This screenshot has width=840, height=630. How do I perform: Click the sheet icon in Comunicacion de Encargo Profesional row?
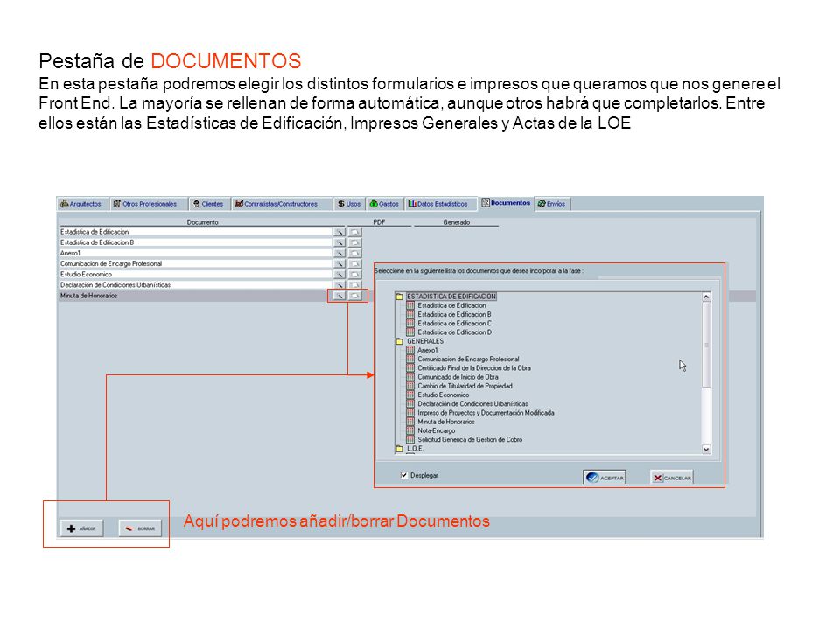click(x=354, y=264)
